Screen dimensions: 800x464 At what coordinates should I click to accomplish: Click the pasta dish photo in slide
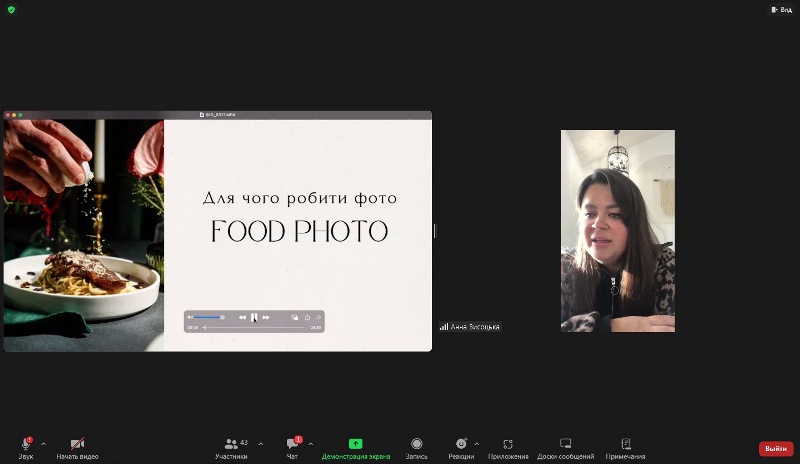click(84, 235)
